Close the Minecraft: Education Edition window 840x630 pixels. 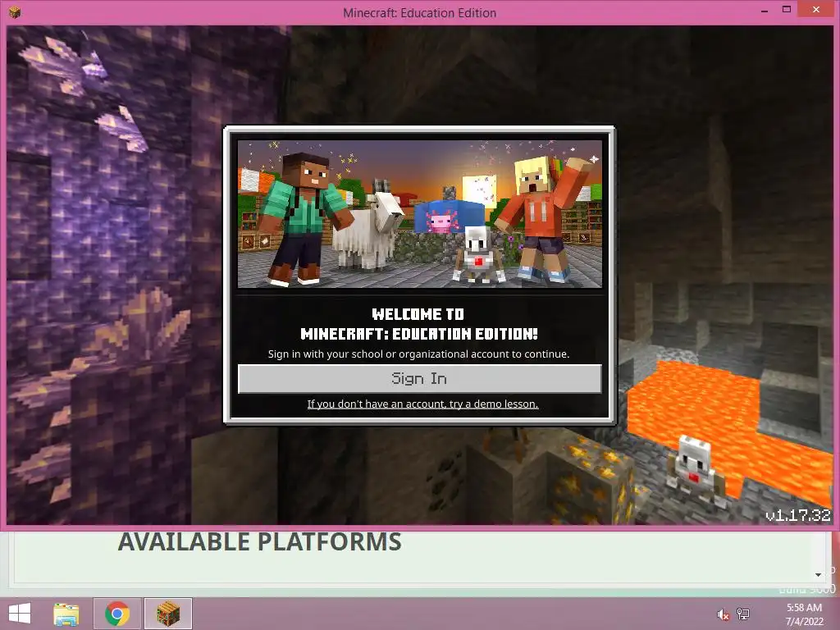pos(816,9)
